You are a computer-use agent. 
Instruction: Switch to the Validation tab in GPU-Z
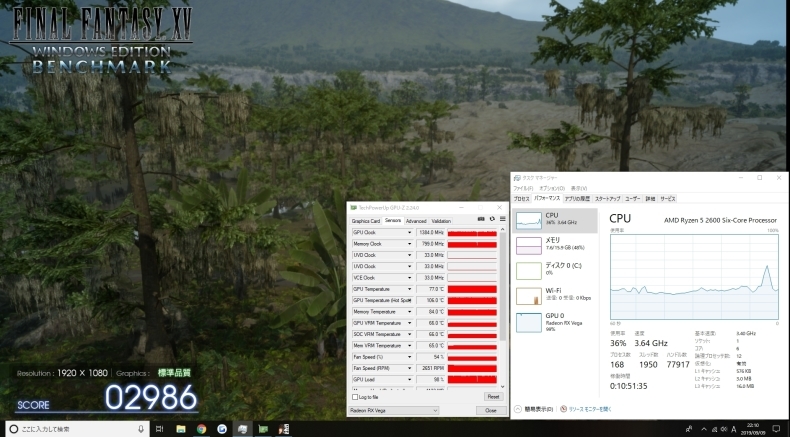441,221
